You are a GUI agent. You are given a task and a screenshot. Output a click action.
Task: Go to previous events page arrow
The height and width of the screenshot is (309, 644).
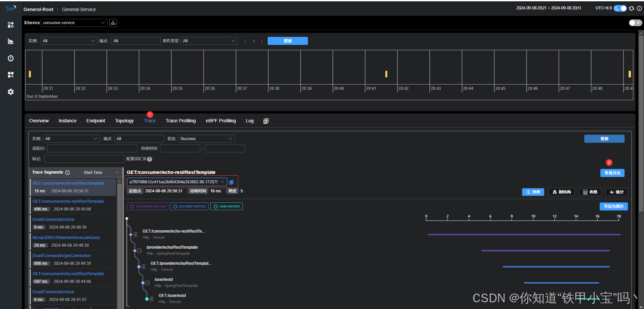(x=245, y=42)
